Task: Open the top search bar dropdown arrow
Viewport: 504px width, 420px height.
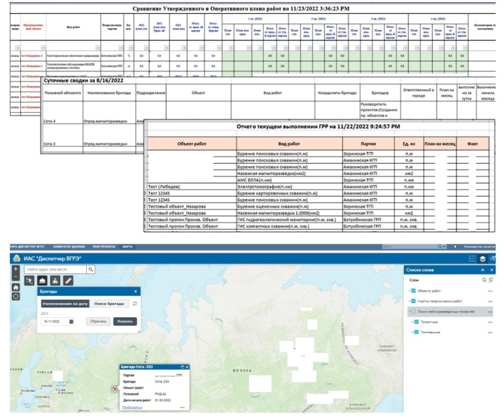Action: (444, 246)
